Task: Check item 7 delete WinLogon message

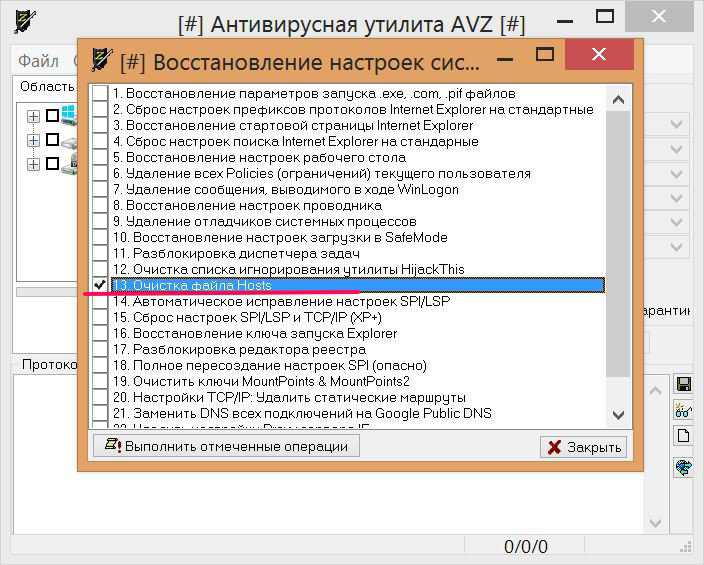Action: [100, 190]
